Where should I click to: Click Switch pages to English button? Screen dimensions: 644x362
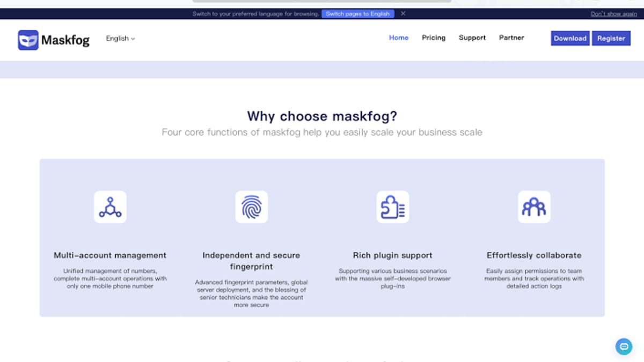click(358, 13)
